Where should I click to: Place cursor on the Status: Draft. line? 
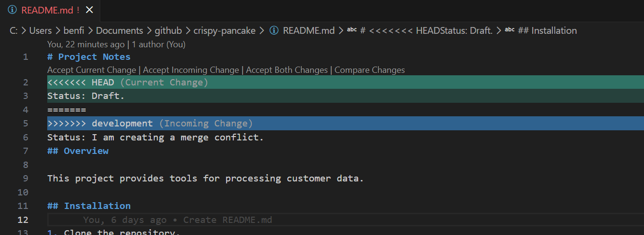(86, 96)
